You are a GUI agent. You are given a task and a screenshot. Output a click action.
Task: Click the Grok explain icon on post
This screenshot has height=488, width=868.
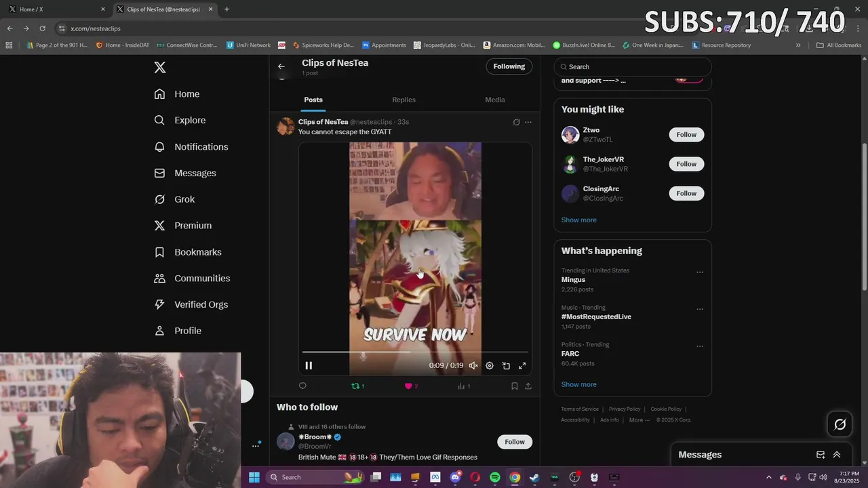(516, 122)
